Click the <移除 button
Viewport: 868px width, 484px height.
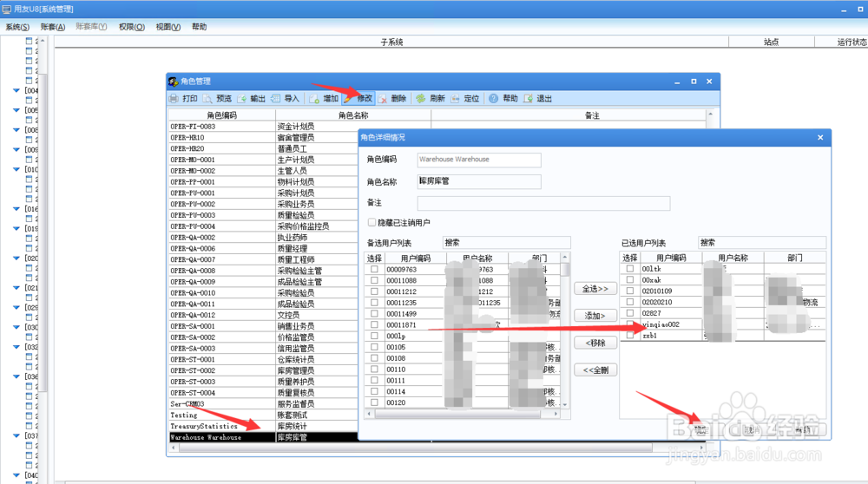(595, 343)
